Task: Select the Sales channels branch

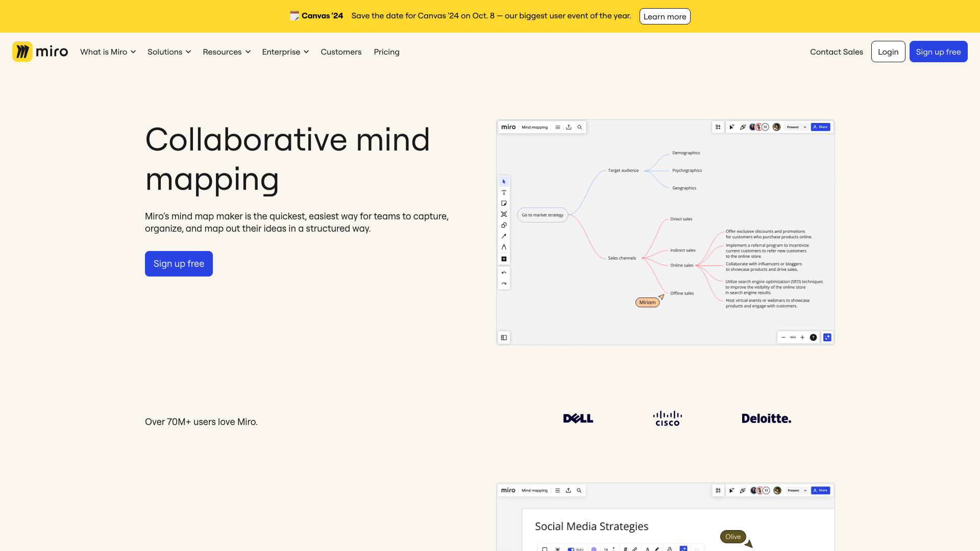Action: pyautogui.click(x=622, y=258)
